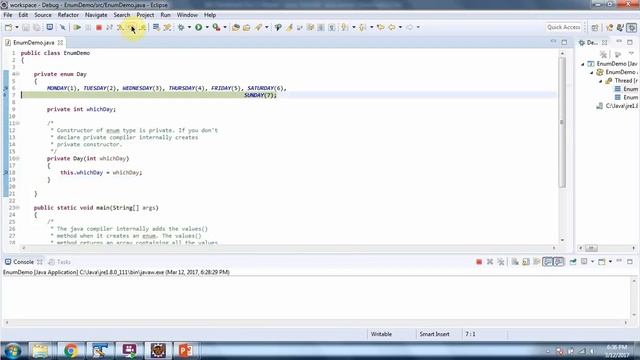Open the Display Selected Console dropdown arrow
The image size is (640, 360).
pos(593,262)
